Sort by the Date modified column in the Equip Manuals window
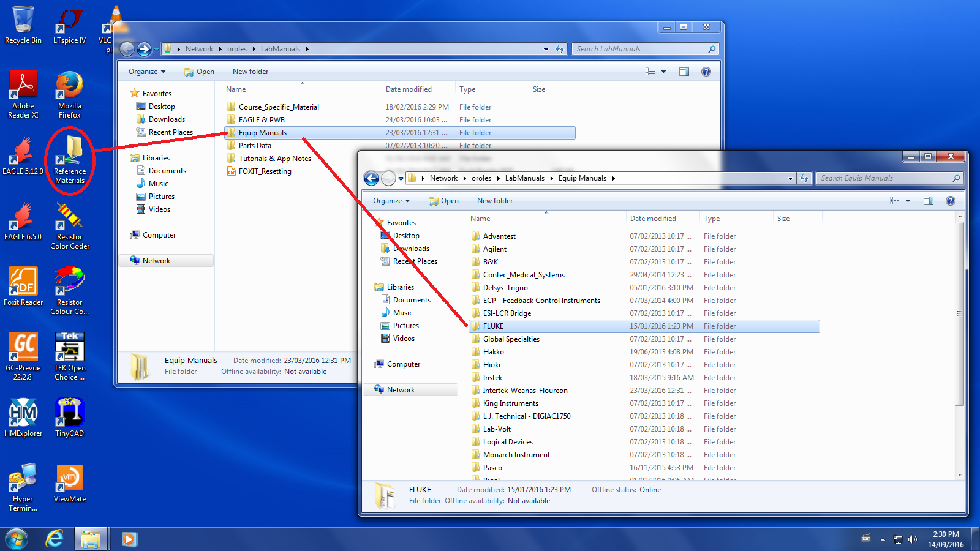This screenshot has width=980, height=551. click(x=653, y=219)
